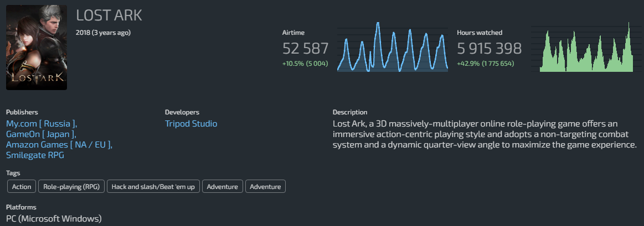The width and height of the screenshot is (644, 226).
Task: Open the Amazon Games [ NA / EU ] publisher link
Action: (x=59, y=145)
